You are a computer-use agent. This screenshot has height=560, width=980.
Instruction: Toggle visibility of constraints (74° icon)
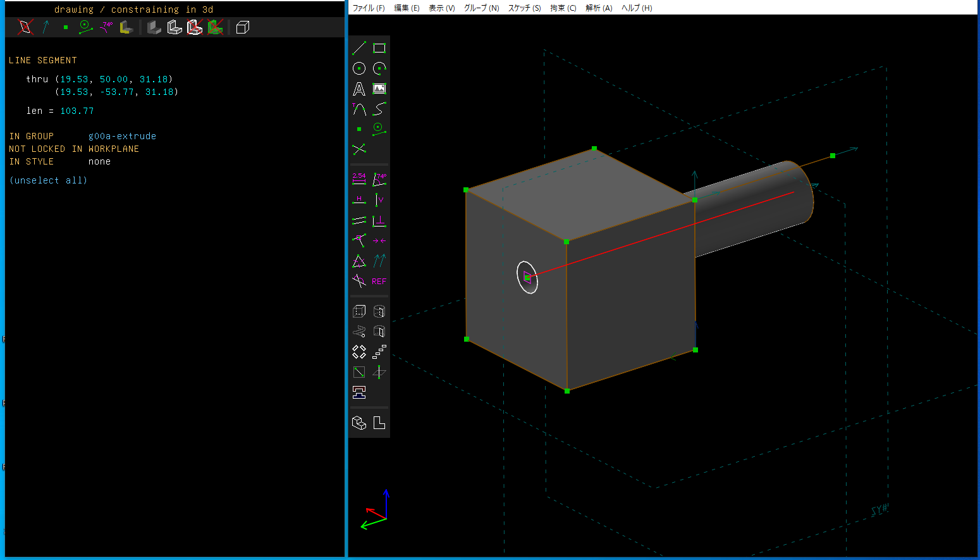click(x=107, y=27)
